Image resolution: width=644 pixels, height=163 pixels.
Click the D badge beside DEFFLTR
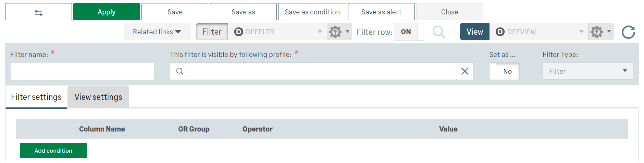[x=238, y=32]
